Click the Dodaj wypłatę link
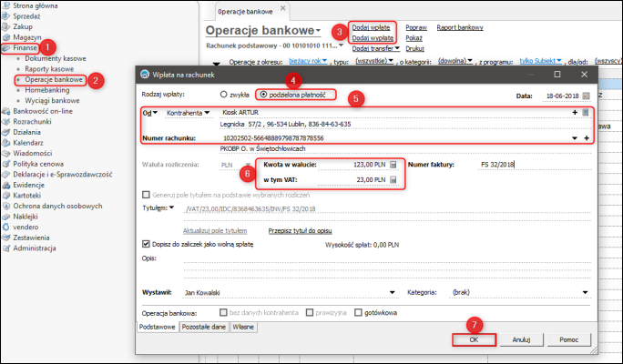 point(373,38)
